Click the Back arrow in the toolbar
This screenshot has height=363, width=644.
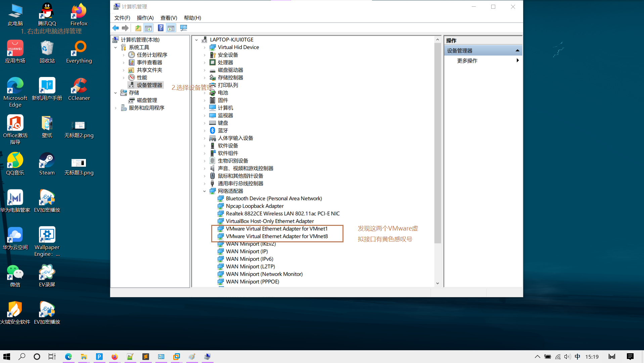[x=116, y=28]
